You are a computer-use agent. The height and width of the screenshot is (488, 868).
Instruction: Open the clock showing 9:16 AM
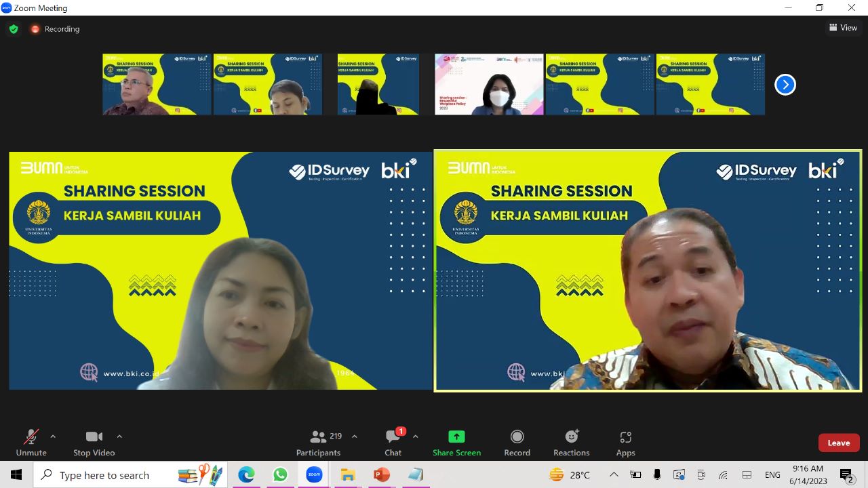(808, 475)
